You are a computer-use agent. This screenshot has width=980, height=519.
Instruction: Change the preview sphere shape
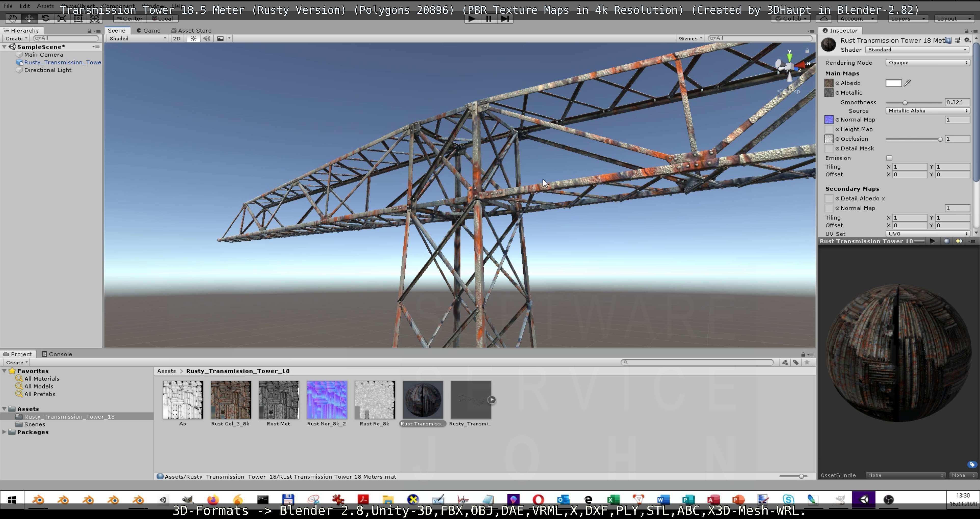947,241
